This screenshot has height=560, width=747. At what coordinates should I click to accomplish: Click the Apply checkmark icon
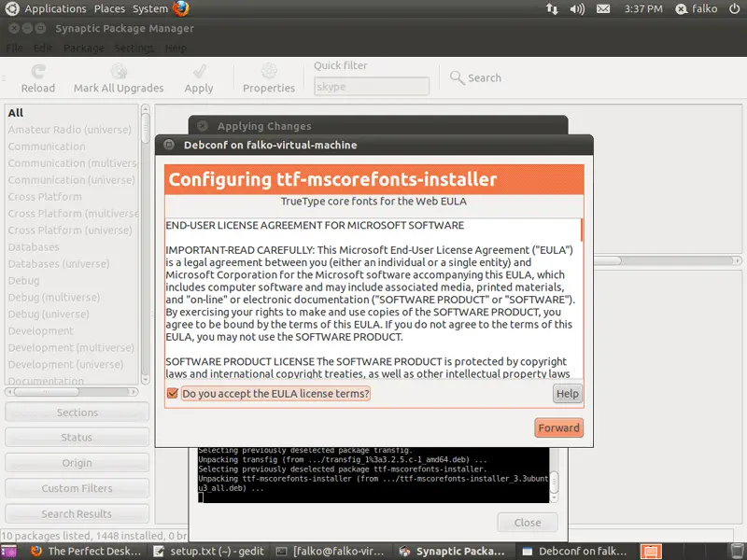tap(199, 72)
